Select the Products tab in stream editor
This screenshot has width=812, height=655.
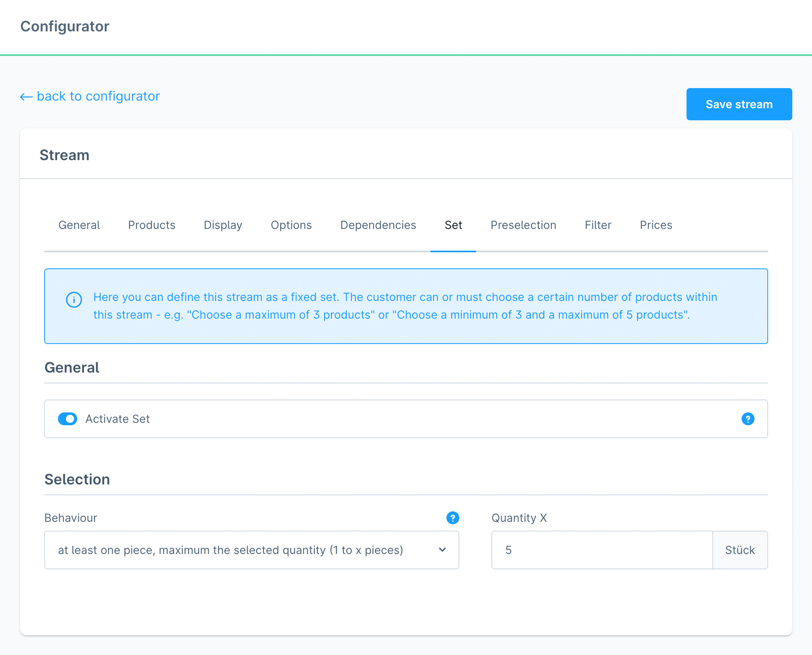click(x=152, y=225)
